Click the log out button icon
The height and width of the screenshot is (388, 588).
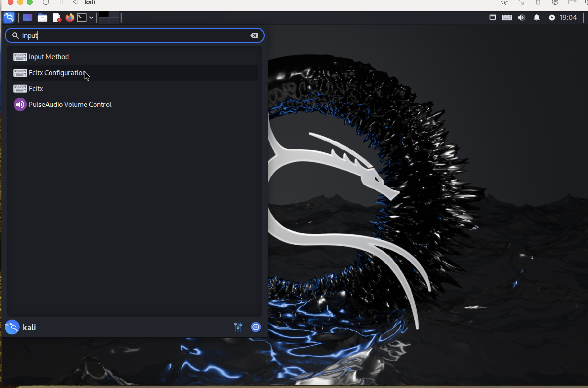point(256,327)
